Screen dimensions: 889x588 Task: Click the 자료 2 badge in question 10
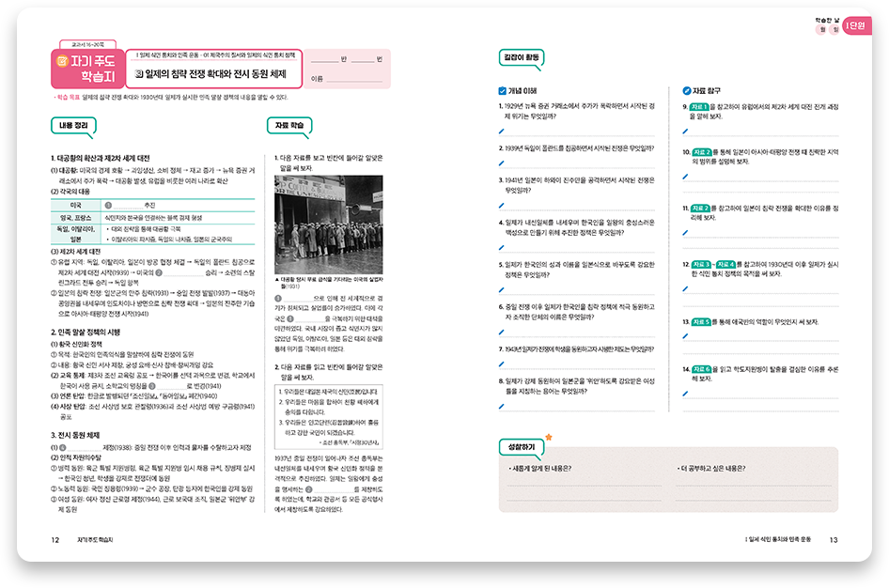[x=701, y=152]
